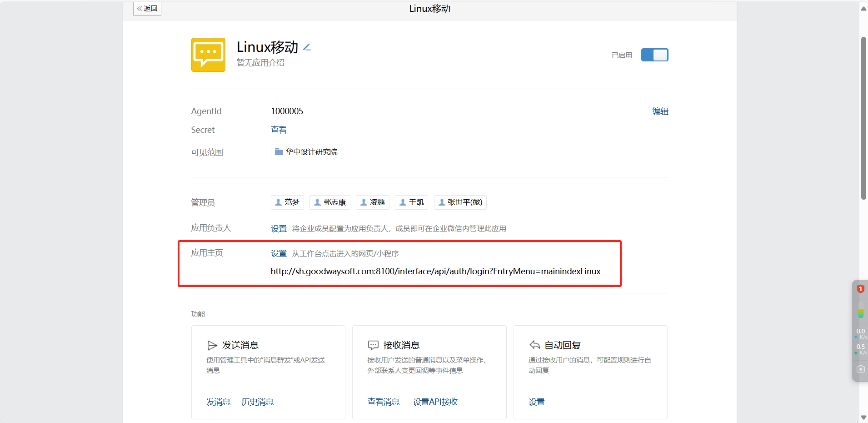The image size is (868, 423).
Task: Select administrator 于凯
Action: click(412, 202)
